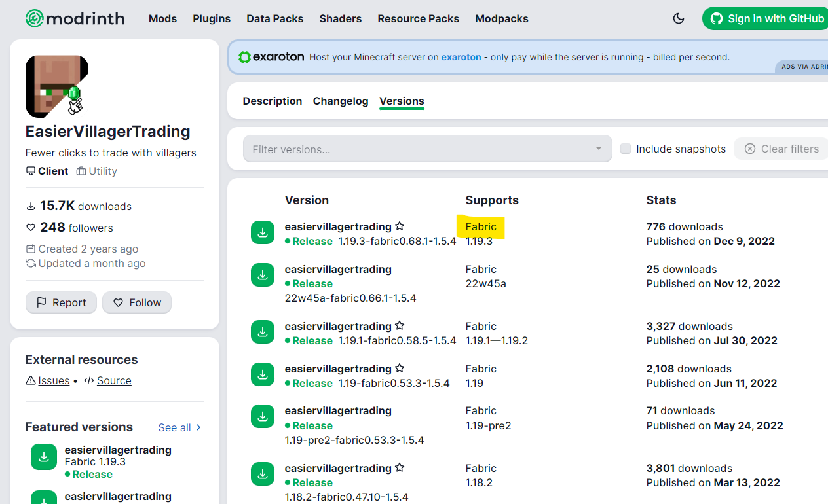Open the Source link under External resources
The image size is (828, 504).
114,380
